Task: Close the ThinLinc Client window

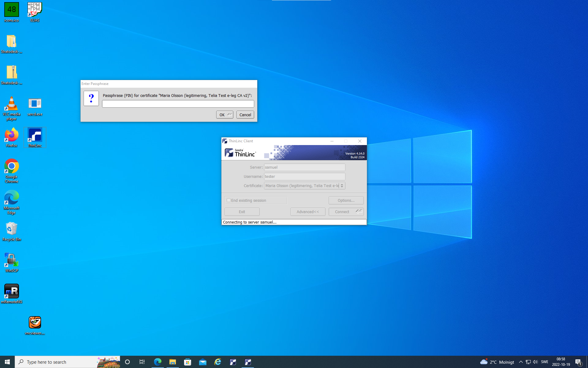Action: coord(360,141)
